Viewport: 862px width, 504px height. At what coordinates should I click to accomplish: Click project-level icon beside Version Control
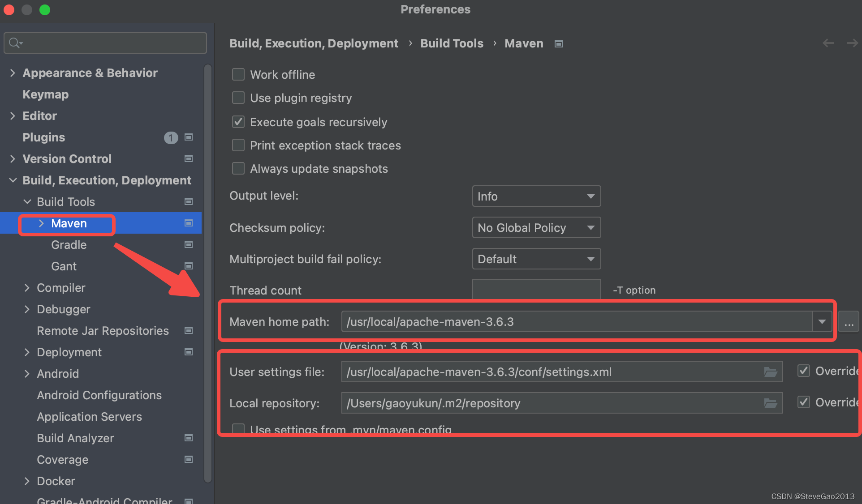tap(189, 159)
